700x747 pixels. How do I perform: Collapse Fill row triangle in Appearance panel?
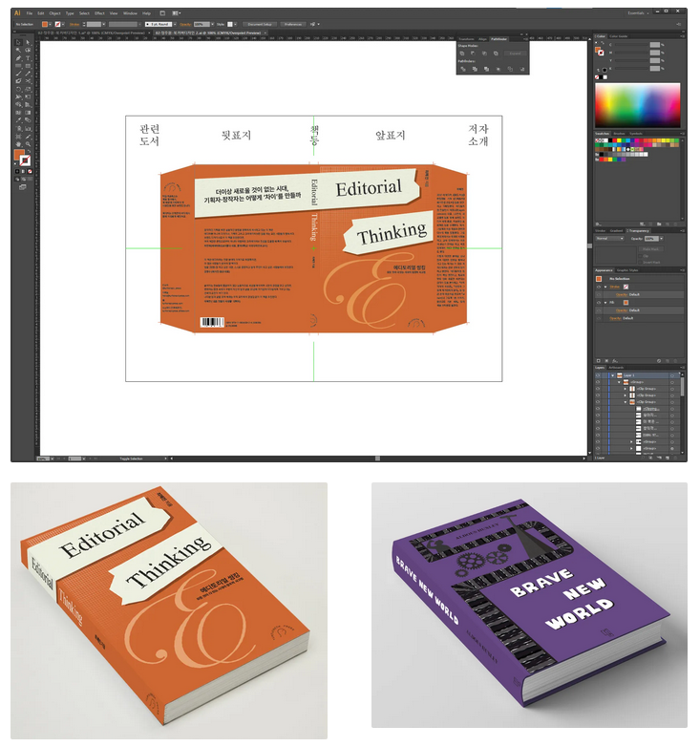[605, 303]
